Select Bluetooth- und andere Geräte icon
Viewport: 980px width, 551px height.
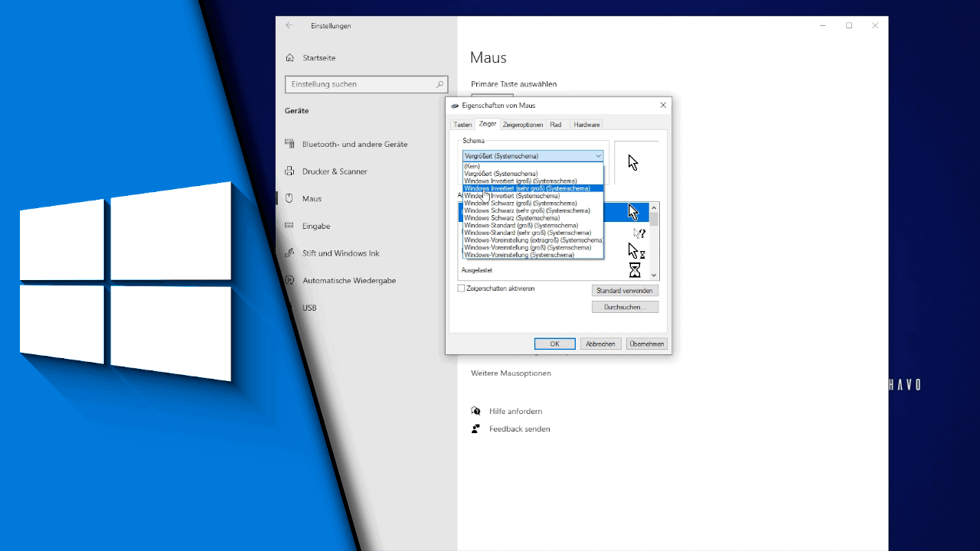coord(289,144)
